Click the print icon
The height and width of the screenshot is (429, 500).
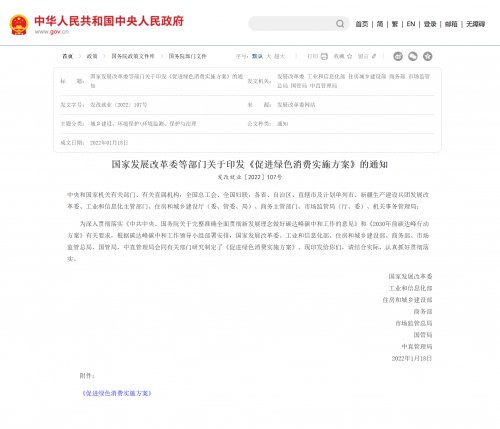pos(324,56)
